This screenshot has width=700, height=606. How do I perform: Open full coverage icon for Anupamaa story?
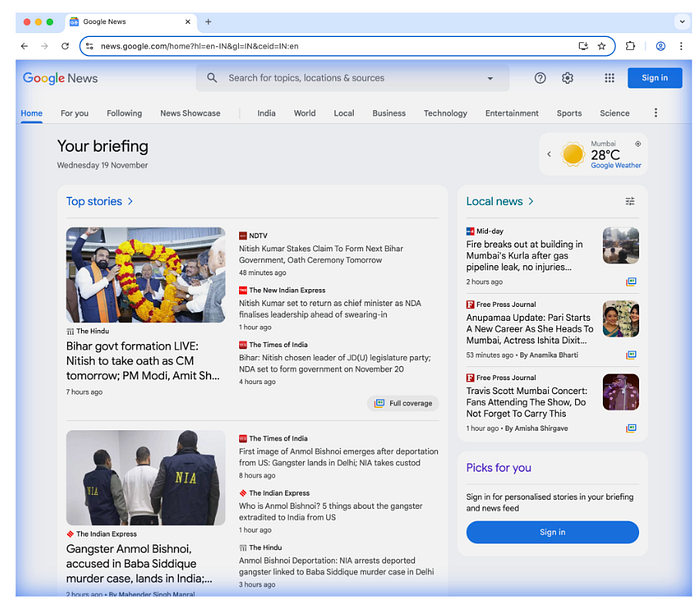(x=631, y=355)
